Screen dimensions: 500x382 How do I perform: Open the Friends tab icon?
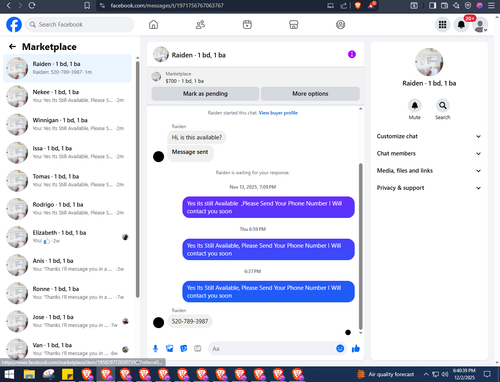(x=200, y=25)
